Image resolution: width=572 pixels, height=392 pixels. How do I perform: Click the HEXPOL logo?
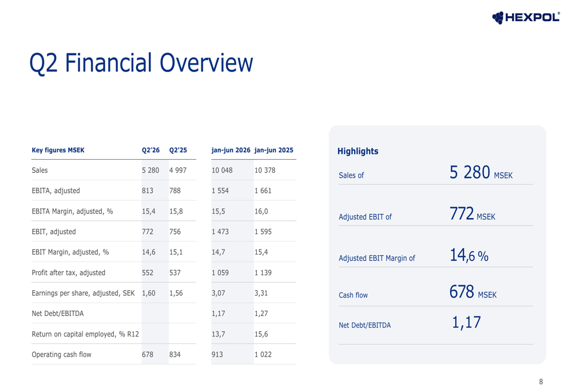point(526,18)
